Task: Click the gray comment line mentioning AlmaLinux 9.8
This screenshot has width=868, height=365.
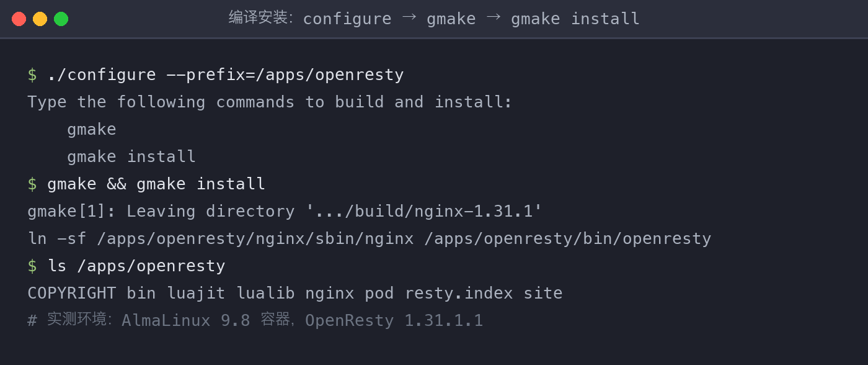Action: tap(255, 320)
